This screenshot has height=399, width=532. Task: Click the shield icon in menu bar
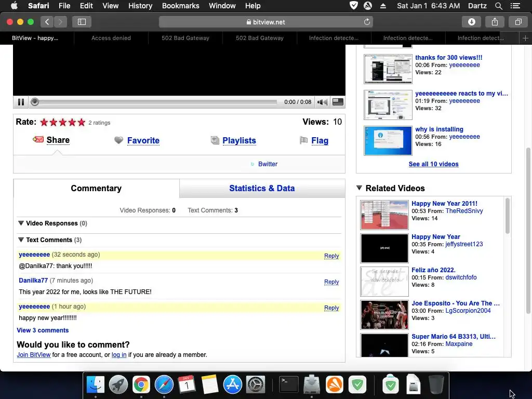click(353, 5)
